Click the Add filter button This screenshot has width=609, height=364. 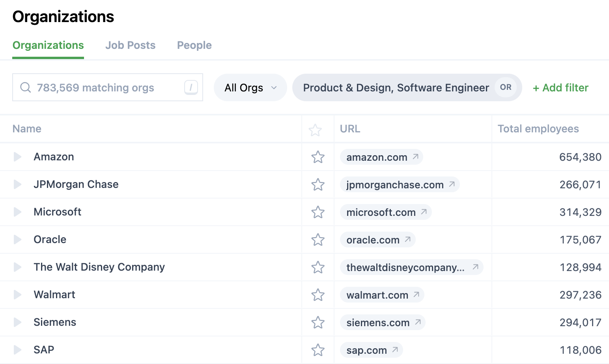(560, 87)
